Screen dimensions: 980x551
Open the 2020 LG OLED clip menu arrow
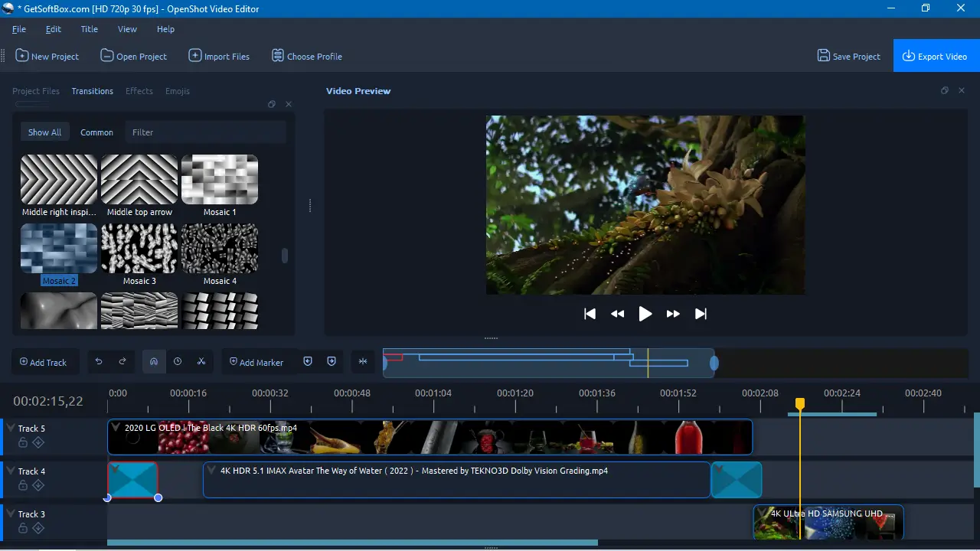tap(116, 427)
